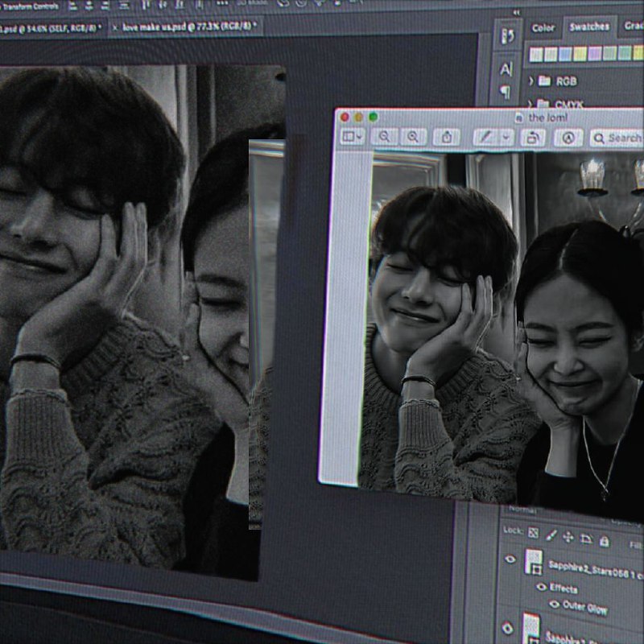
Task: Select the lavender recent swatch
Action: 595,54
